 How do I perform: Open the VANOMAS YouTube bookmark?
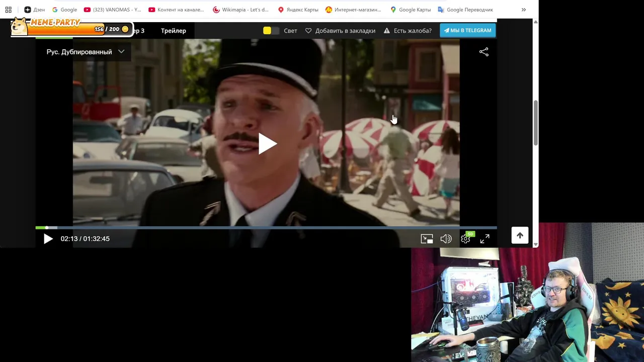(113, 10)
